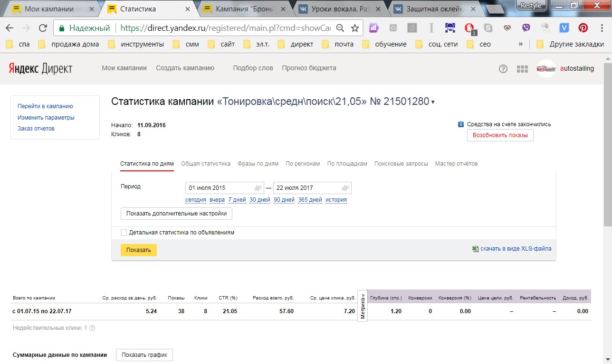Open the Viber extension icon
This screenshot has height=364, width=612.
coord(526,28)
